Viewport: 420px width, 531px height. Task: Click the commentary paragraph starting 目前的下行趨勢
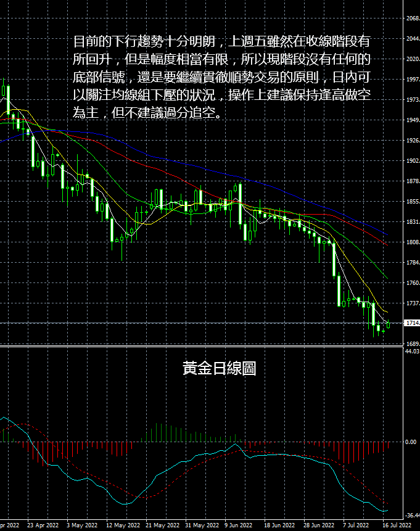click(x=222, y=77)
